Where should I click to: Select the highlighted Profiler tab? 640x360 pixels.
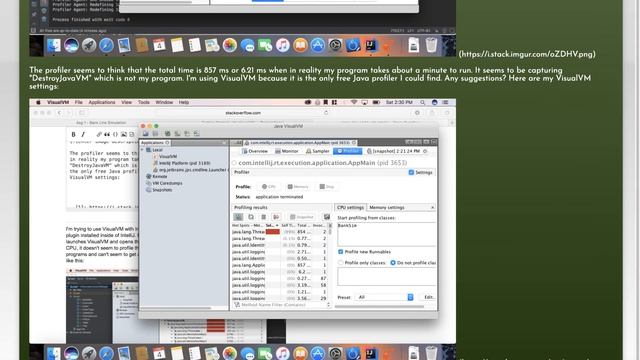(x=347, y=151)
